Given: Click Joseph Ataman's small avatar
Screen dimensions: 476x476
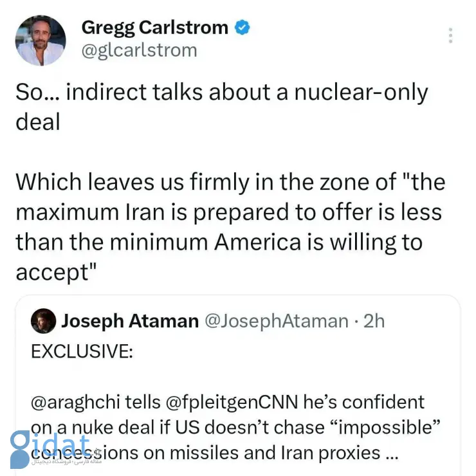Looking at the screenshot, I should pyautogui.click(x=43, y=321).
